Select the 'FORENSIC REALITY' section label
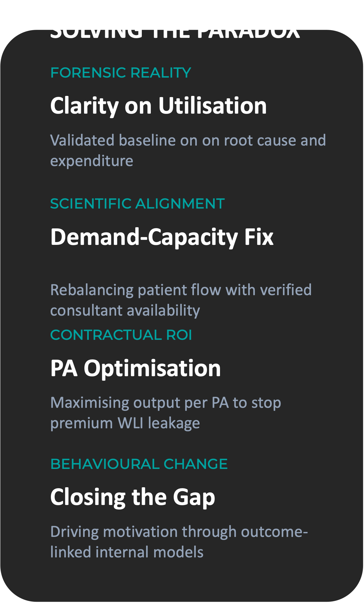 click(x=120, y=73)
